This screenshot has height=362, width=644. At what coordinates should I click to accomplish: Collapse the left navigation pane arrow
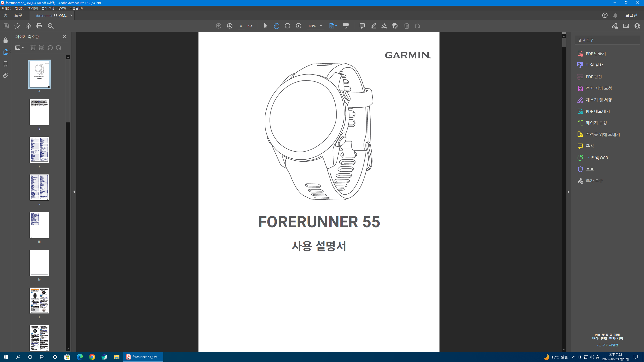[x=74, y=192]
